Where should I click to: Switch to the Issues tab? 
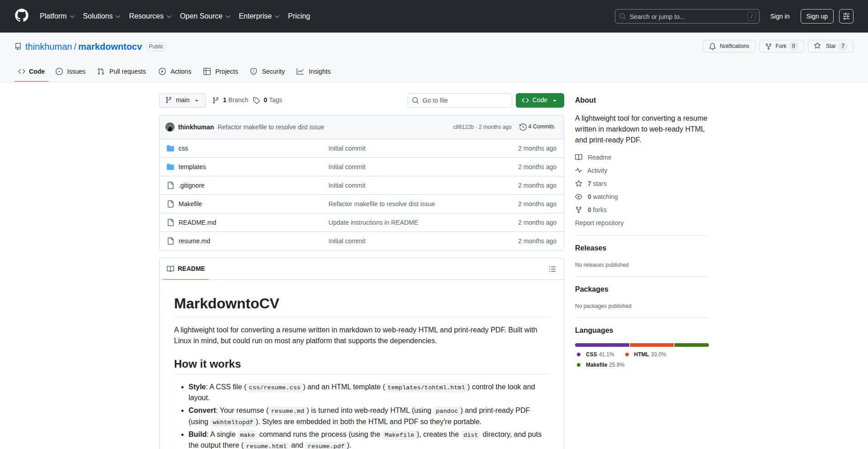[71, 71]
